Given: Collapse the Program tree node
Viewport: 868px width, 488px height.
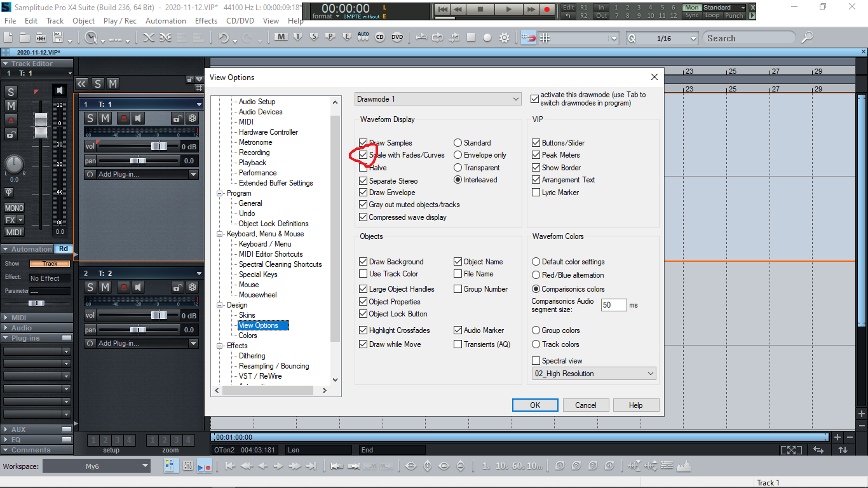Looking at the screenshot, I should point(220,193).
